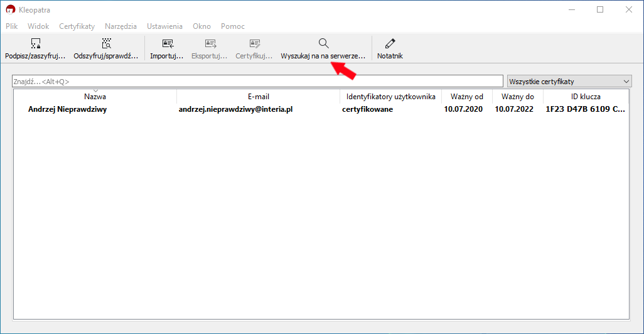
Task: Open the Certyfikaty menu
Action: click(77, 26)
